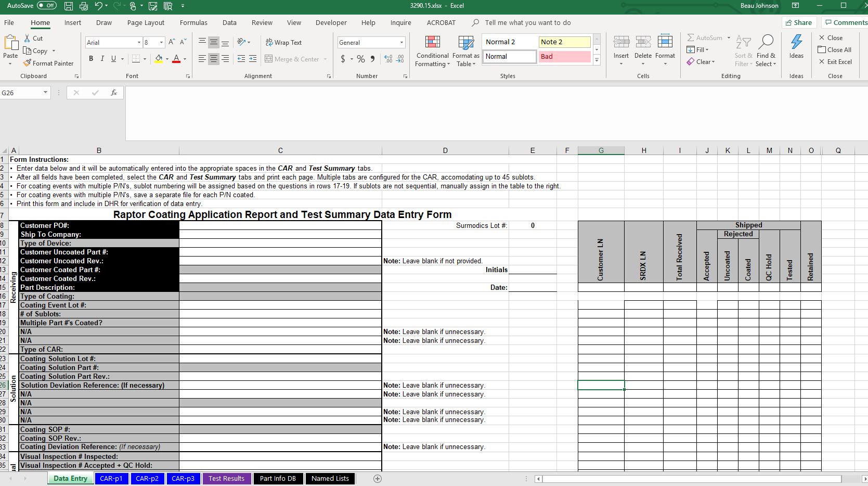Toggle Wrap Text
Screen dimensions: 868x486
[283, 42]
